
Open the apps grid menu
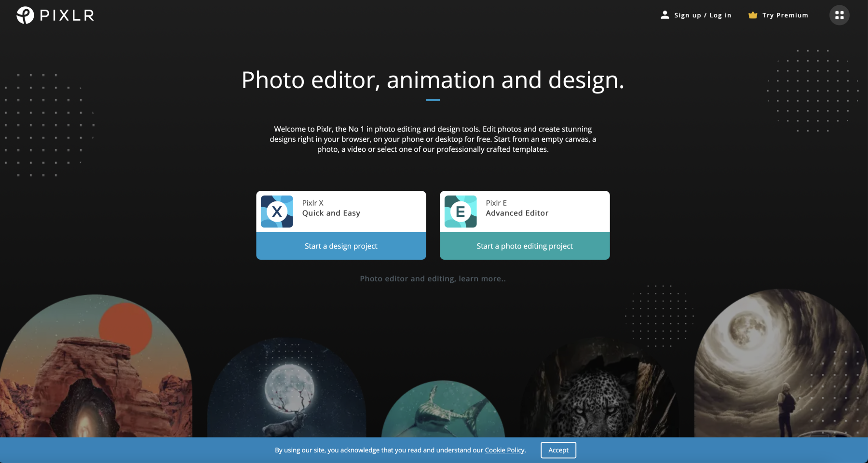coord(839,15)
